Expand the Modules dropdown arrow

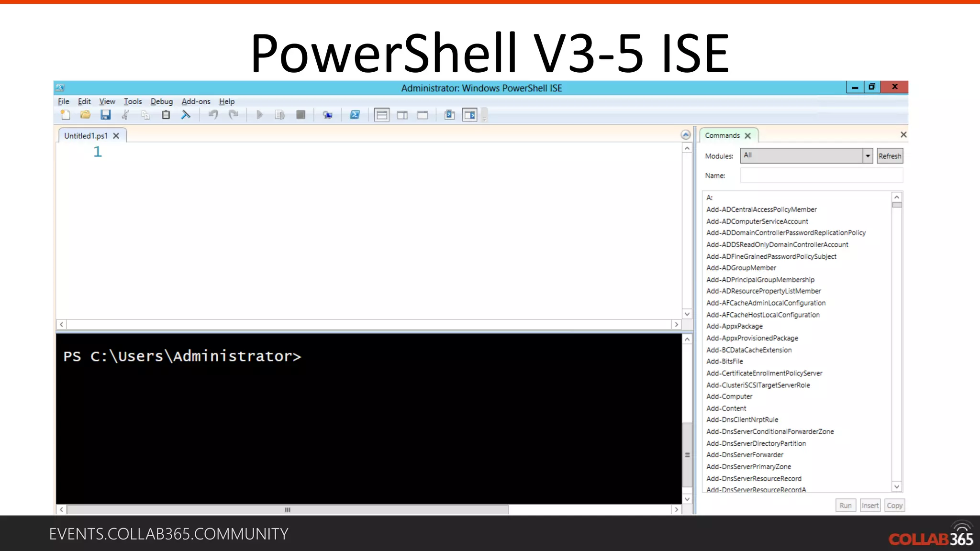(868, 156)
